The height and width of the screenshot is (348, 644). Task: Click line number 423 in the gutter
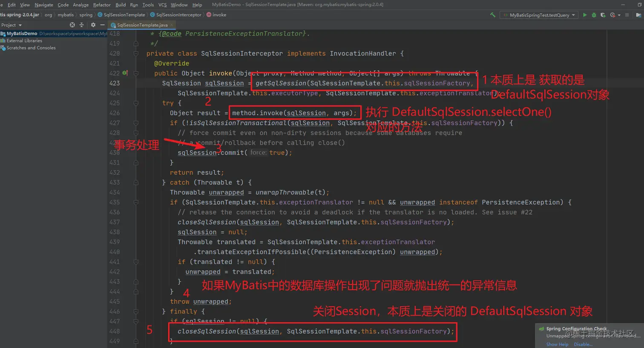(115, 83)
